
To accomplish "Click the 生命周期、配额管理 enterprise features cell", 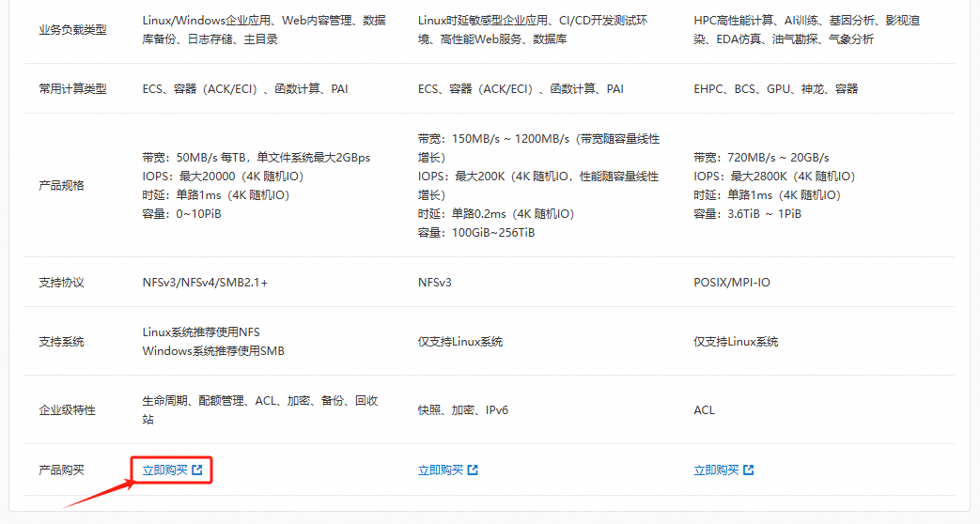I will point(260,409).
